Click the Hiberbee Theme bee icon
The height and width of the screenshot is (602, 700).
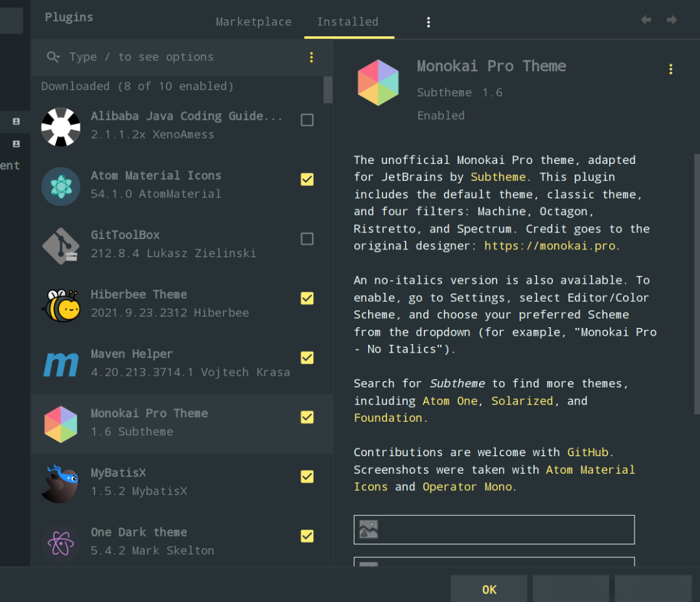[x=61, y=305]
